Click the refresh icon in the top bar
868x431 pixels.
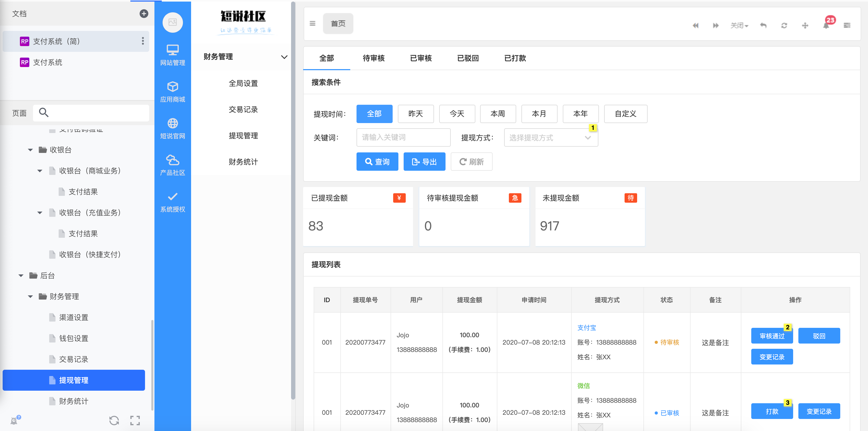pos(784,26)
